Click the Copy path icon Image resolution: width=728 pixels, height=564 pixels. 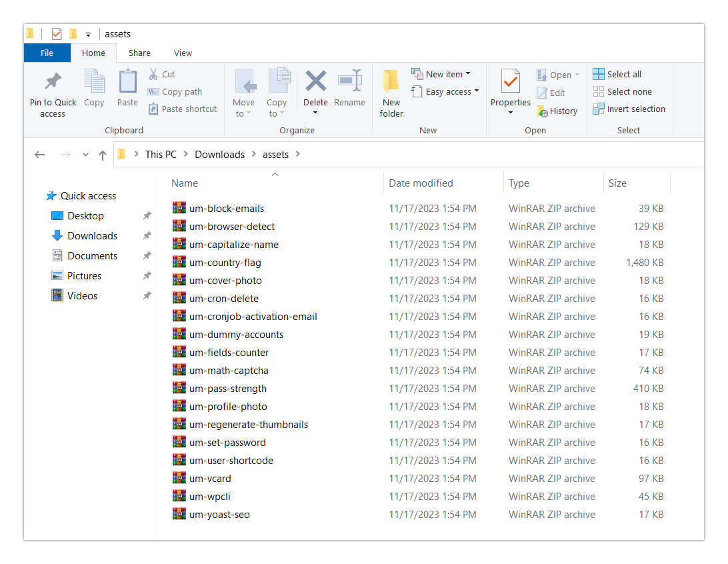point(153,92)
